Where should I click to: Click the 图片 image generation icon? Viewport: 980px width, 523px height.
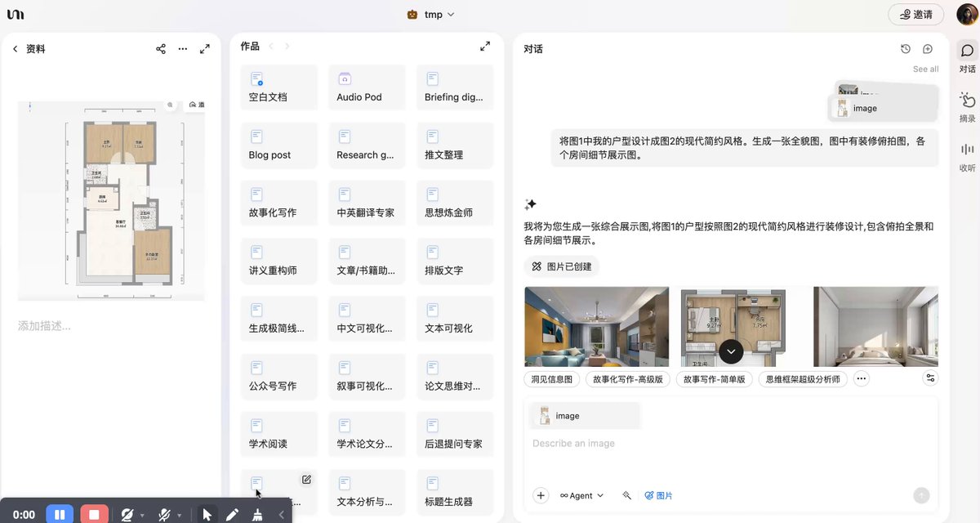coord(658,495)
